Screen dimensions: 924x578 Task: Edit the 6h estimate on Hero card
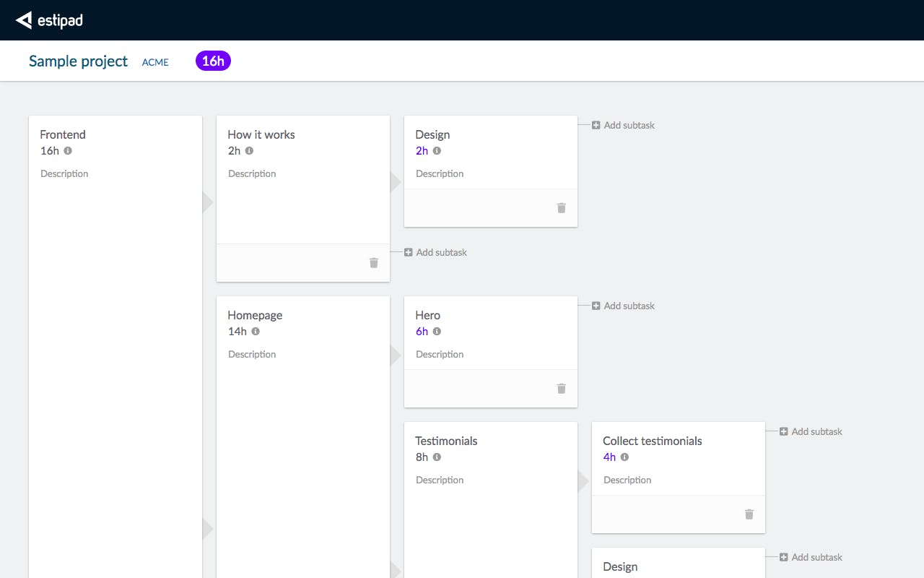pyautogui.click(x=422, y=332)
